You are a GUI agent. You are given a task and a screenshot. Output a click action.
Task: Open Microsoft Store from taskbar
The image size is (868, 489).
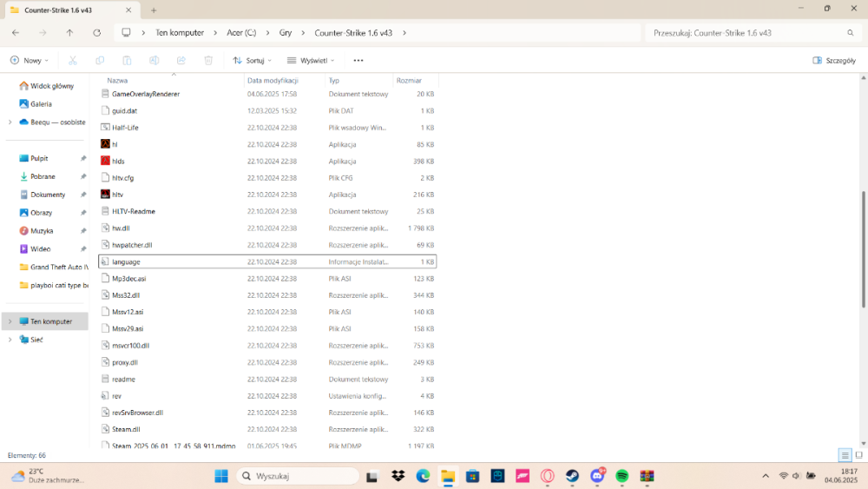tap(473, 476)
